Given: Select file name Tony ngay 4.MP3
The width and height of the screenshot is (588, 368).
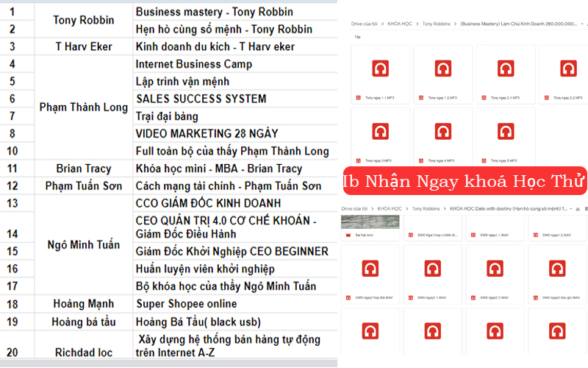Looking at the screenshot, I should (441, 160).
